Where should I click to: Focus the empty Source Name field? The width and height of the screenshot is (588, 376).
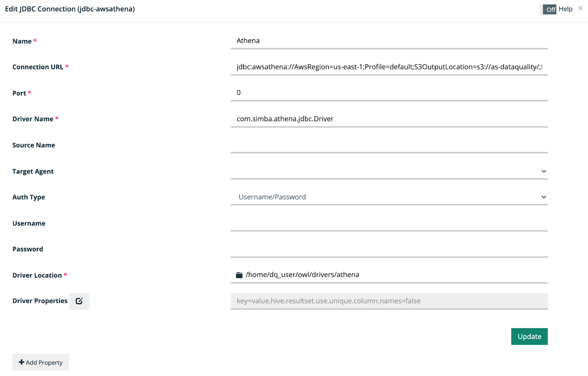pos(389,145)
